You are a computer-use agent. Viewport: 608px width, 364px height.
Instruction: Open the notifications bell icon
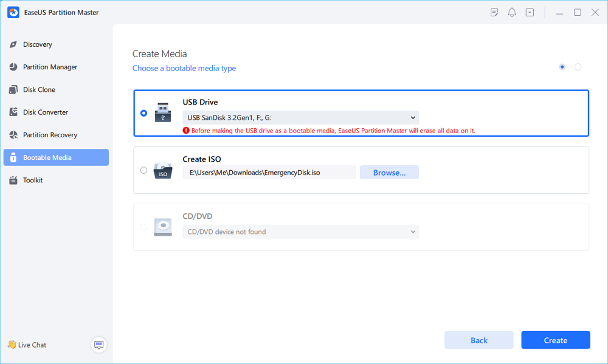(x=512, y=12)
